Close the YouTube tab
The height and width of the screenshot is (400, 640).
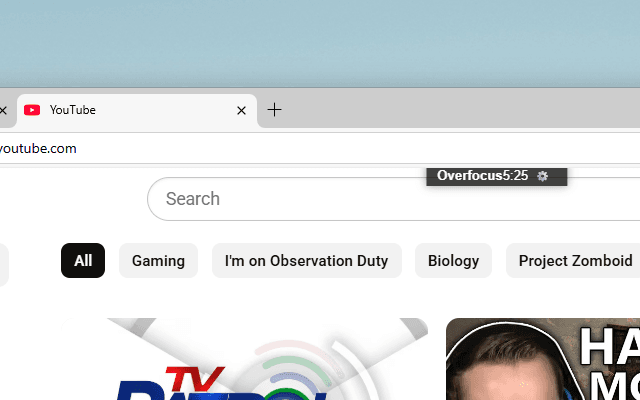[241, 110]
